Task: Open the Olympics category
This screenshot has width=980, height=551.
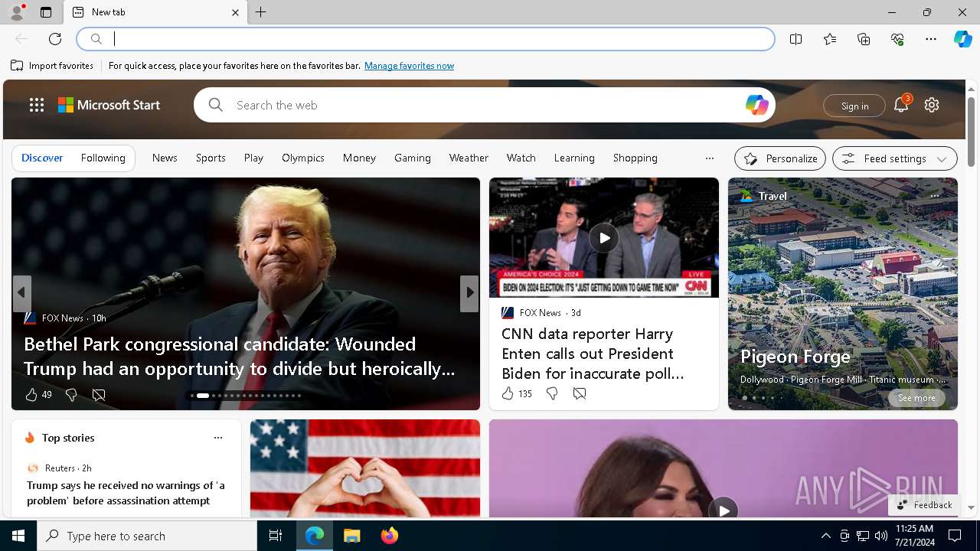Action: pyautogui.click(x=303, y=158)
